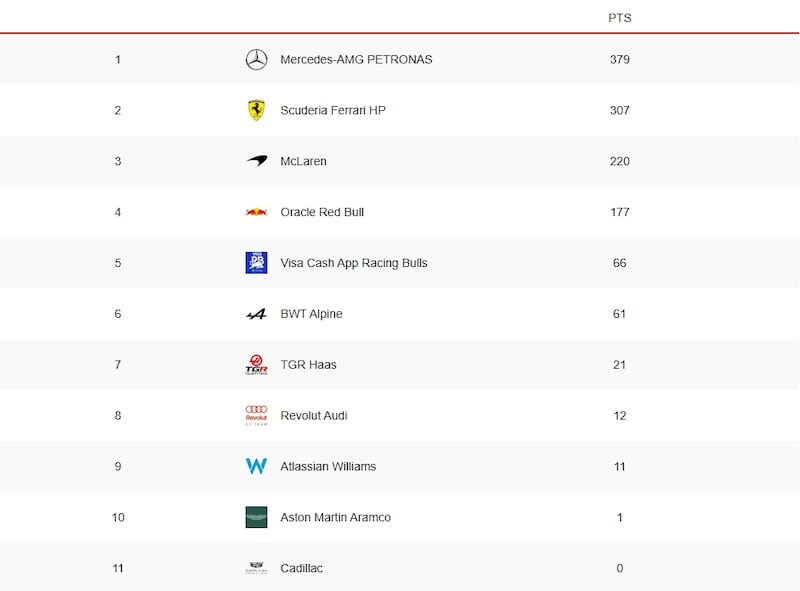Image resolution: width=800 pixels, height=591 pixels.
Task: Click the Cadillac crest logo
Action: click(256, 568)
